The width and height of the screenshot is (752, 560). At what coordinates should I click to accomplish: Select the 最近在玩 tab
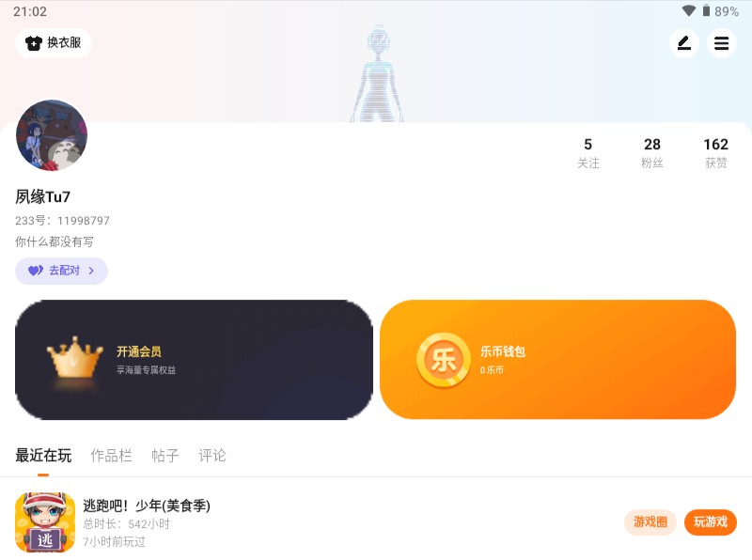(43, 456)
